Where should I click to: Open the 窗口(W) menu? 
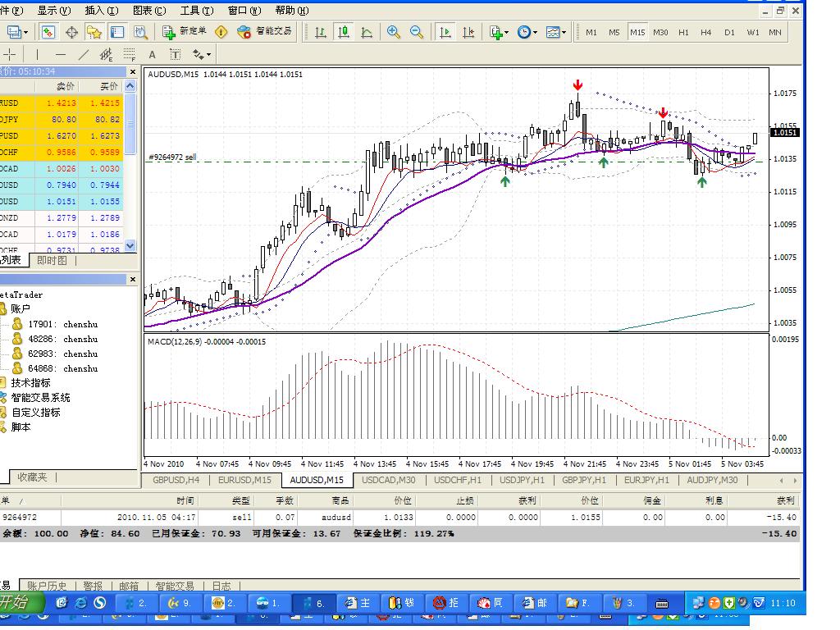pos(244,10)
